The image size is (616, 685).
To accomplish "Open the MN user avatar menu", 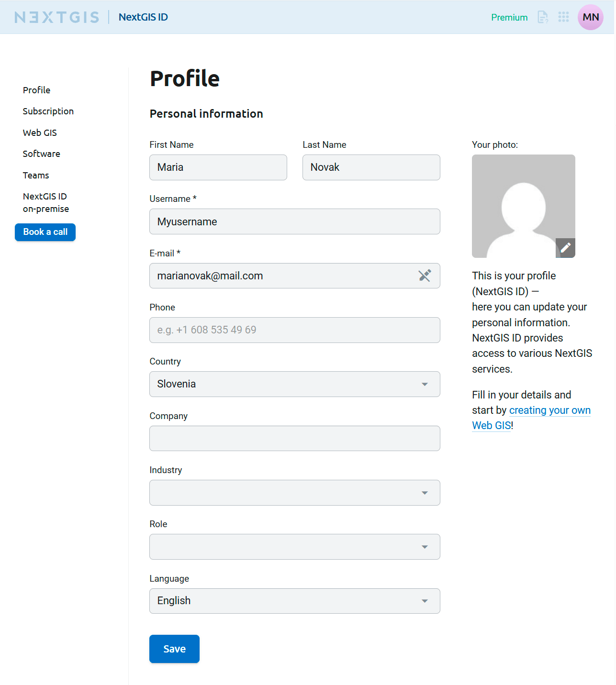I will tap(590, 17).
